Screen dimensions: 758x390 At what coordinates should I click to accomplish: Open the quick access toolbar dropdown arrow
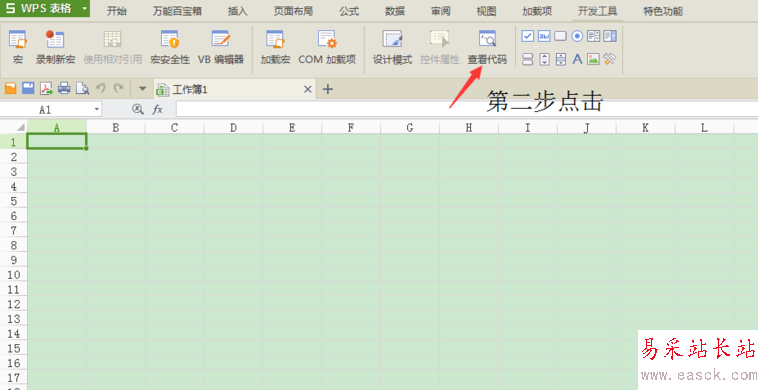pyautogui.click(x=142, y=89)
